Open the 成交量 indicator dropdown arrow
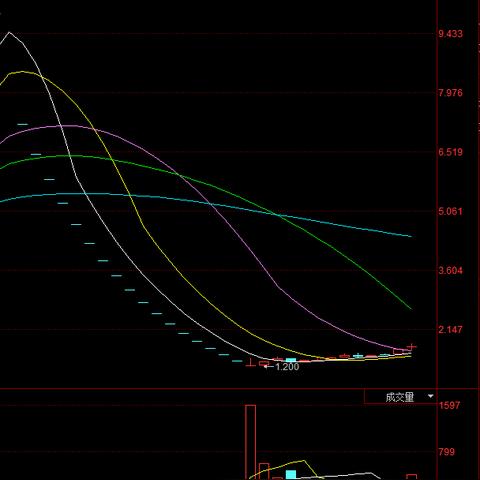 click(x=430, y=396)
